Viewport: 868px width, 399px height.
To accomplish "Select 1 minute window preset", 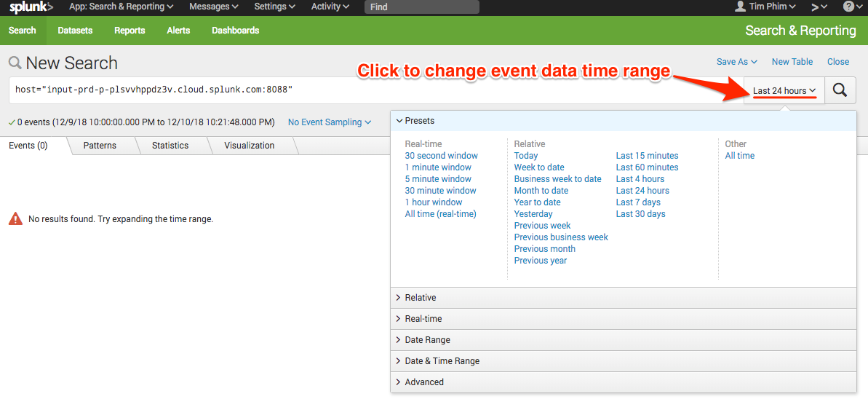I will [438, 167].
